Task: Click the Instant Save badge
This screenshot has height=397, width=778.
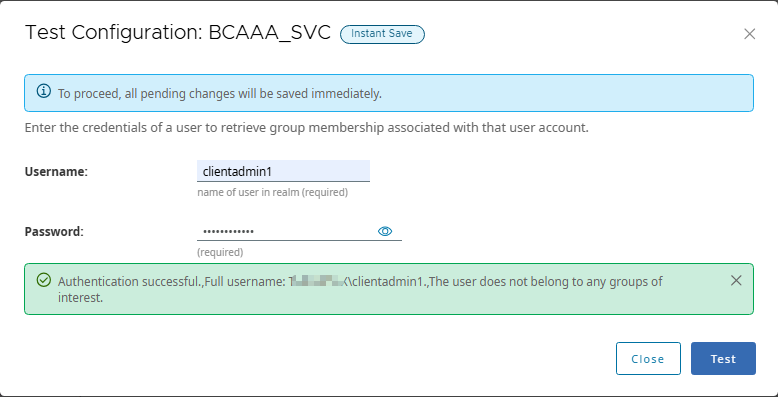Action: [x=382, y=34]
